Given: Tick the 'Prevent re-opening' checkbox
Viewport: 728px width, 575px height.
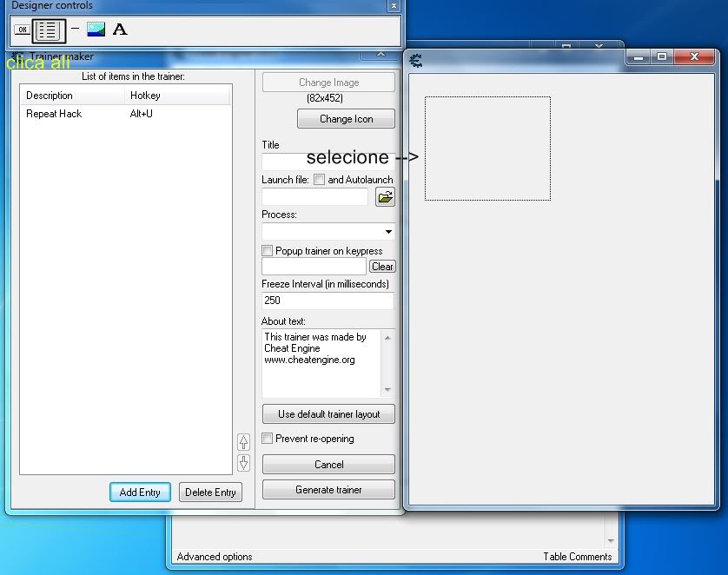Looking at the screenshot, I should pyautogui.click(x=268, y=439).
